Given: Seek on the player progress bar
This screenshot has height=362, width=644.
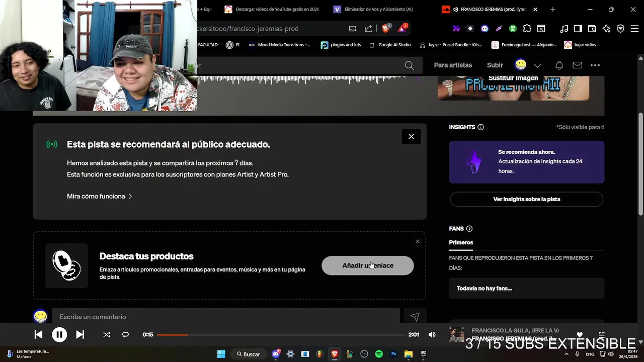Looking at the screenshot, I should pos(281,334).
